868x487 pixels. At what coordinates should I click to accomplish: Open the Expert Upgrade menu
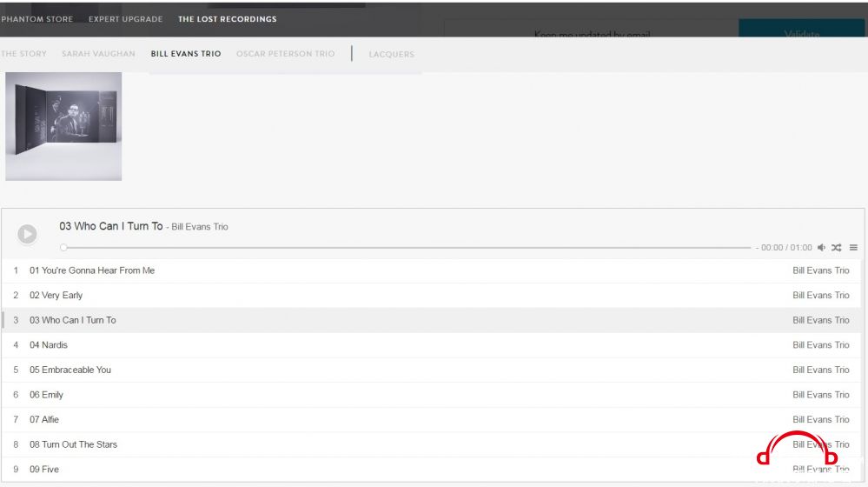coord(126,19)
